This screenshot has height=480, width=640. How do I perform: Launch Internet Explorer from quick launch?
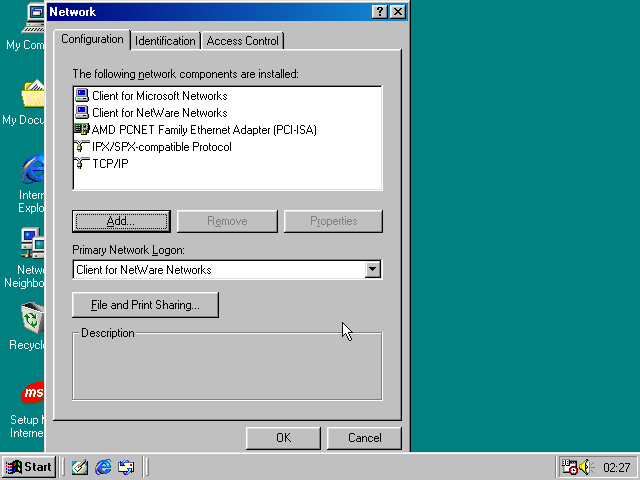click(x=103, y=467)
